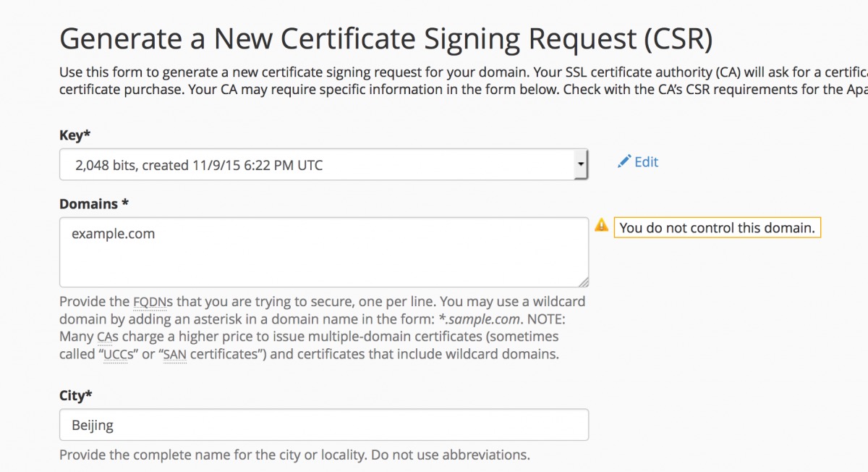Click the "You do not control this domain" warning
Image resolution: width=868 pixels, height=472 pixels.
[717, 228]
